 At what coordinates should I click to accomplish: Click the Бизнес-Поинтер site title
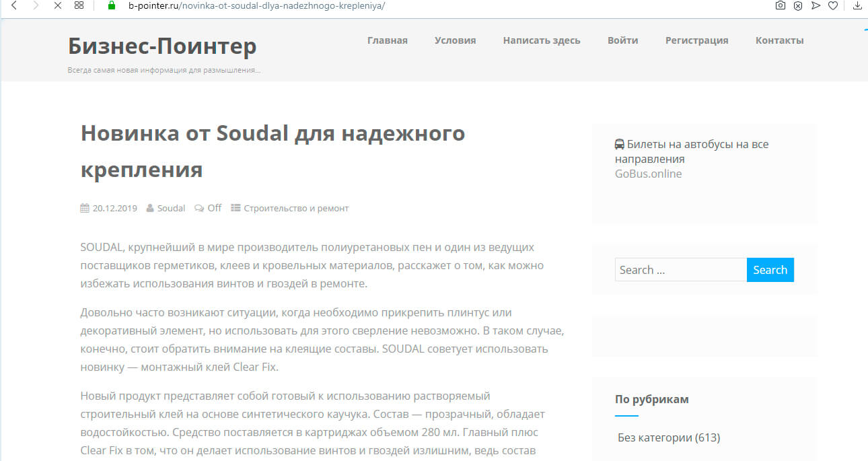[x=162, y=46]
